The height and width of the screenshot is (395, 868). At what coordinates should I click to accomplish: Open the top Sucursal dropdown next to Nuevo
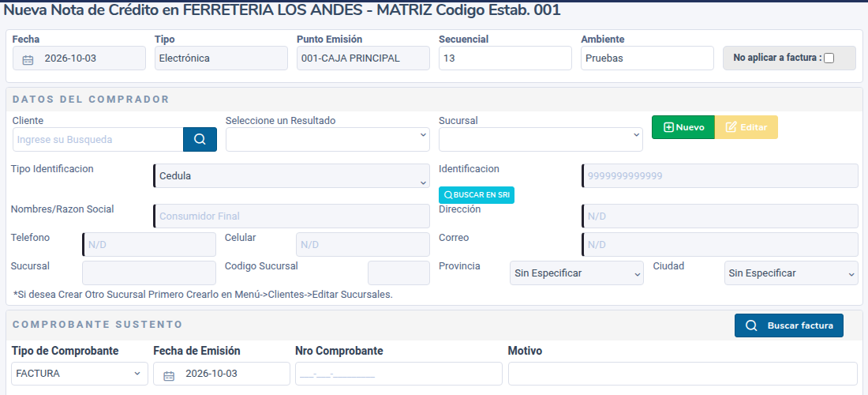click(541, 139)
